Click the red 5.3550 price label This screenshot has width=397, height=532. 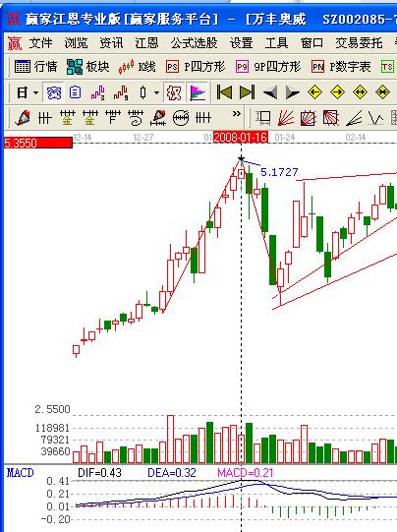[38, 143]
